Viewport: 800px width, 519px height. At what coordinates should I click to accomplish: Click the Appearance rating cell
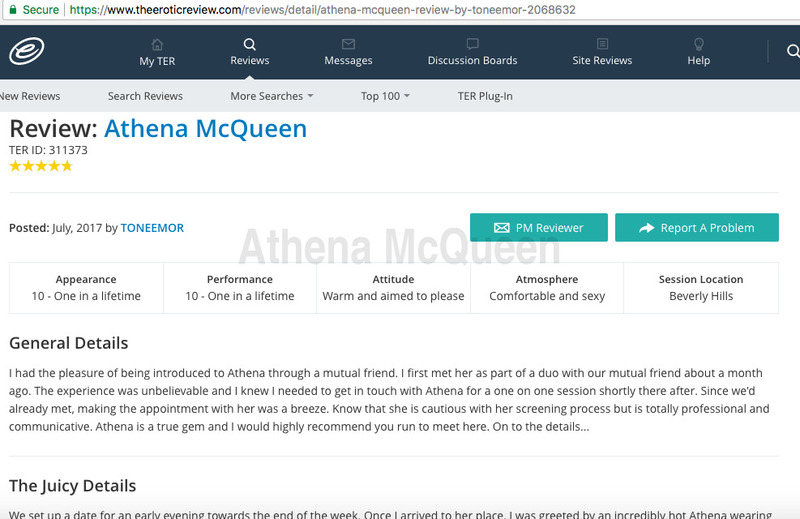86,288
